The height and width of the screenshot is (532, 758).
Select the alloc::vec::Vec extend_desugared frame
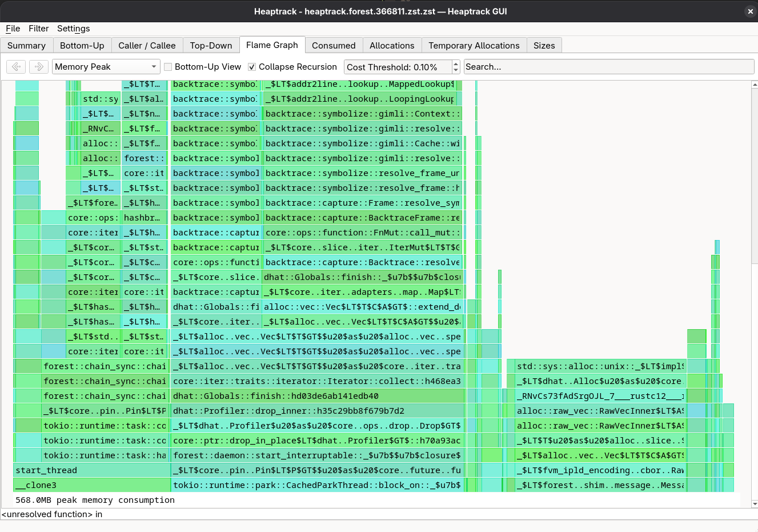point(363,307)
